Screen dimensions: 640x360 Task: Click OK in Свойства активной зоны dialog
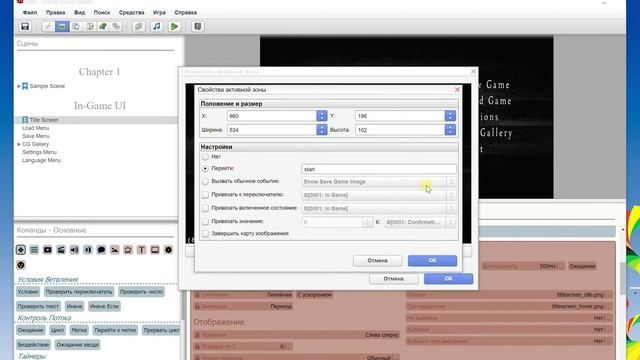point(432,260)
